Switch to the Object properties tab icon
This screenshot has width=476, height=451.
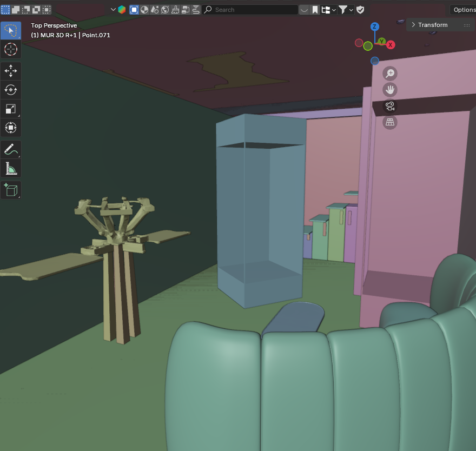coord(134,10)
